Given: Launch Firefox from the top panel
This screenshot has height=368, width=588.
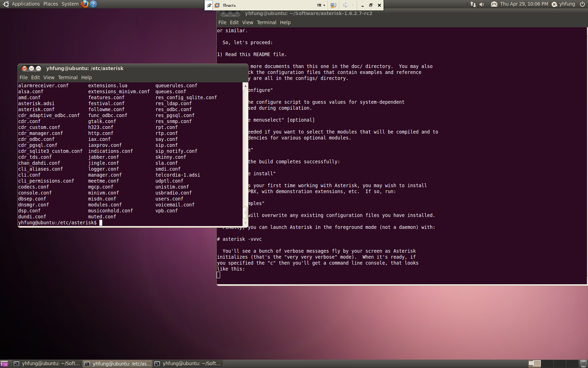Looking at the screenshot, I should point(84,4).
